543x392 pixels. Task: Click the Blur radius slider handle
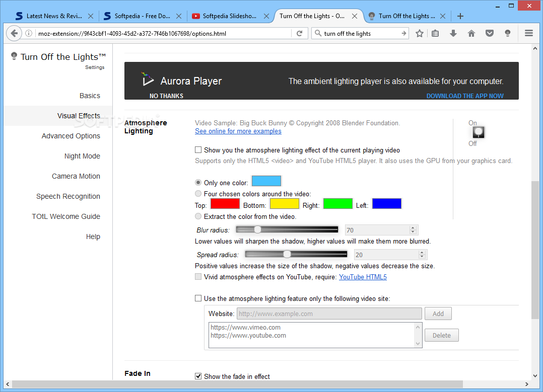[257, 229]
